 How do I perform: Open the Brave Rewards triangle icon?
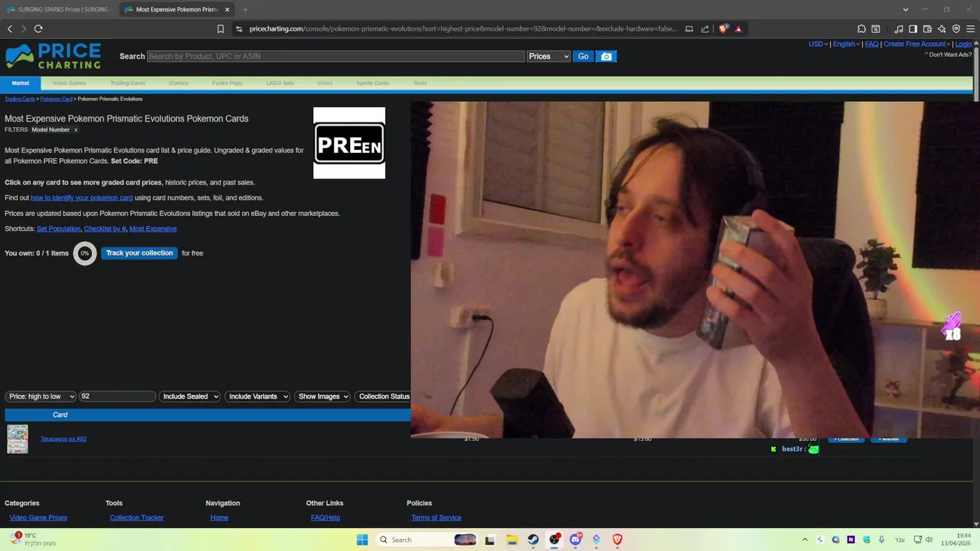tap(739, 29)
